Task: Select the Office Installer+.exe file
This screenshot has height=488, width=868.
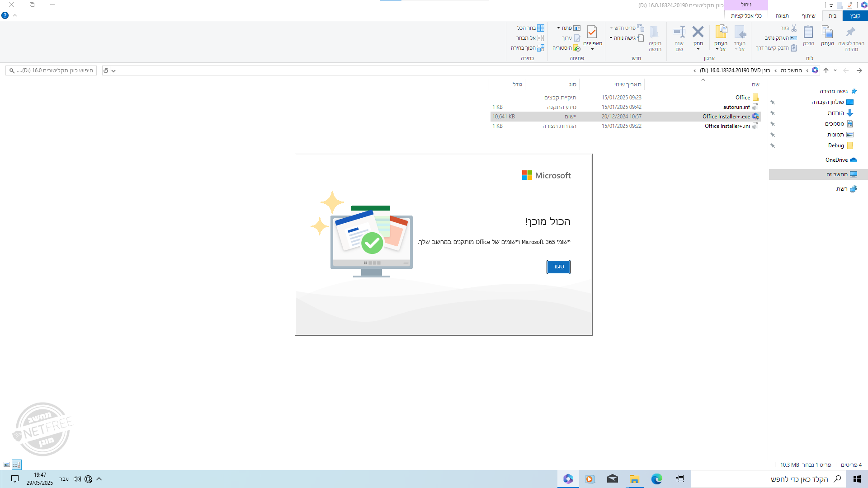Action: (x=625, y=117)
